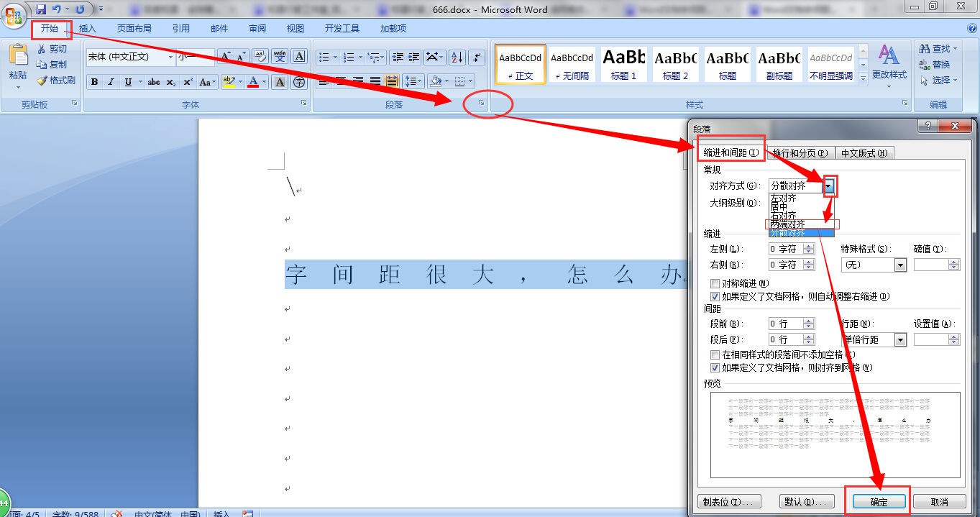Toggle underline formatting
Viewport: 980px width, 517px height.
coord(128,82)
